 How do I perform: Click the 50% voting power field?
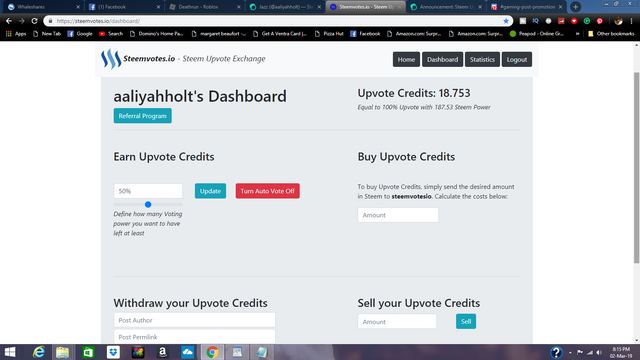tap(148, 191)
